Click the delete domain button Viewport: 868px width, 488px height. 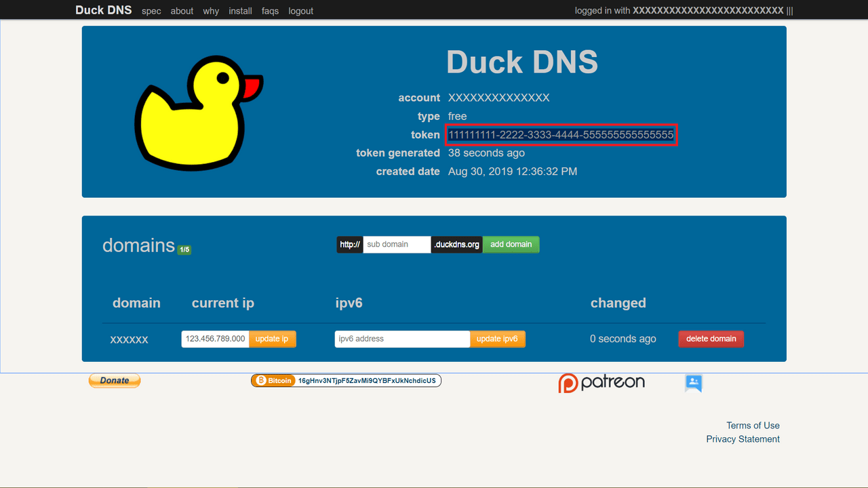click(711, 339)
